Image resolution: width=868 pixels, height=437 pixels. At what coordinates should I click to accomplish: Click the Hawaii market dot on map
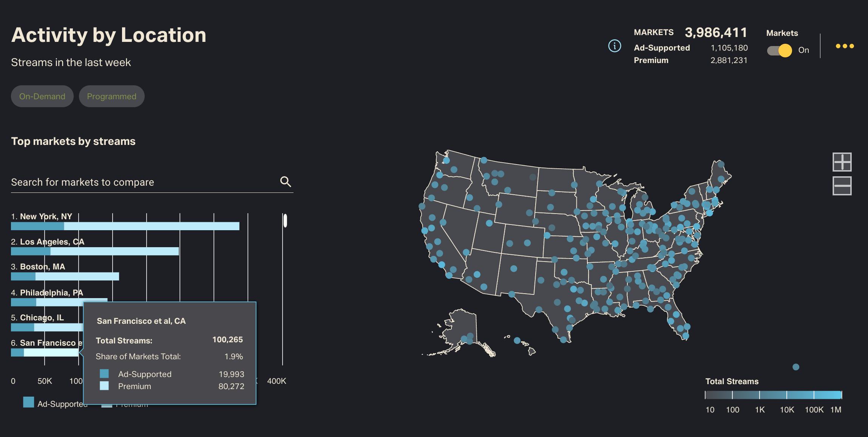click(517, 340)
